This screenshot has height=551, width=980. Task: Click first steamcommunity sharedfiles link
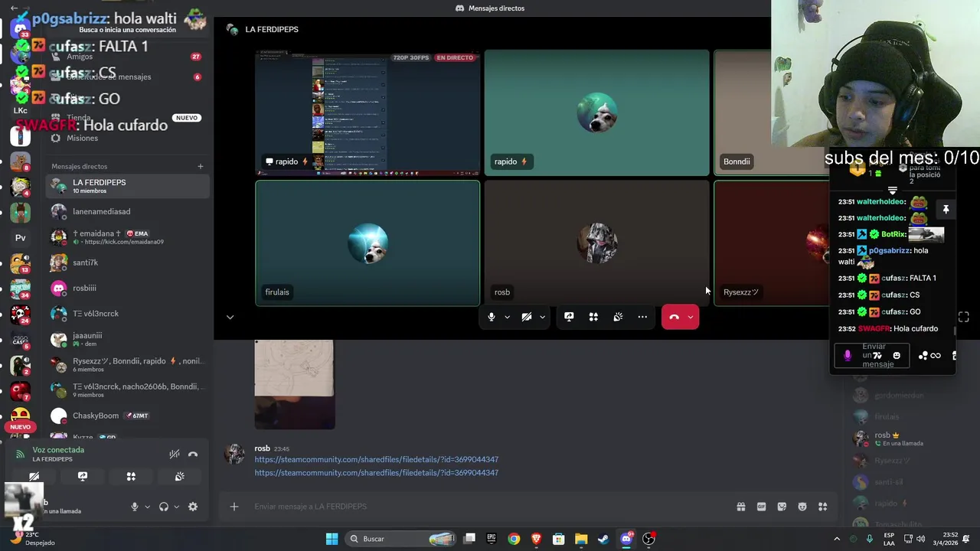point(377,459)
